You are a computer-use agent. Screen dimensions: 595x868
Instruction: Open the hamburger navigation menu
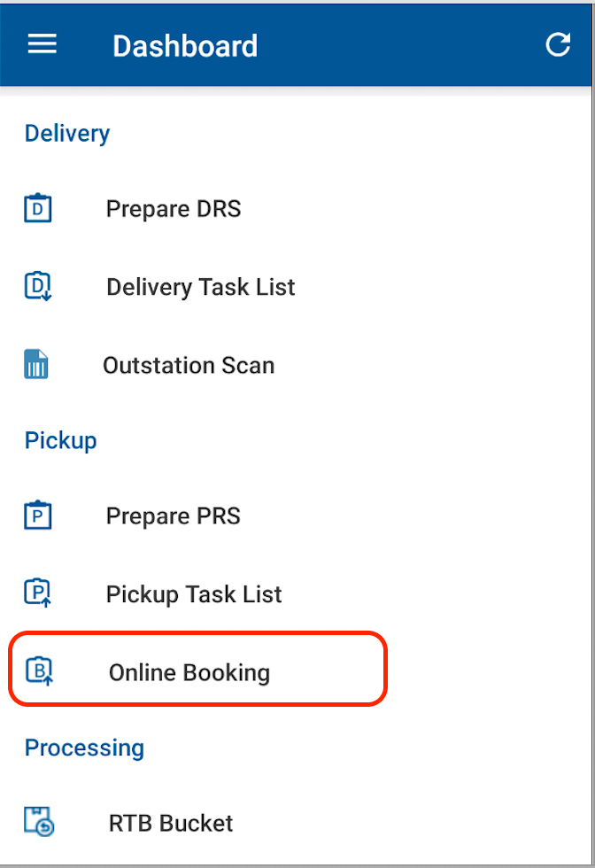click(42, 44)
